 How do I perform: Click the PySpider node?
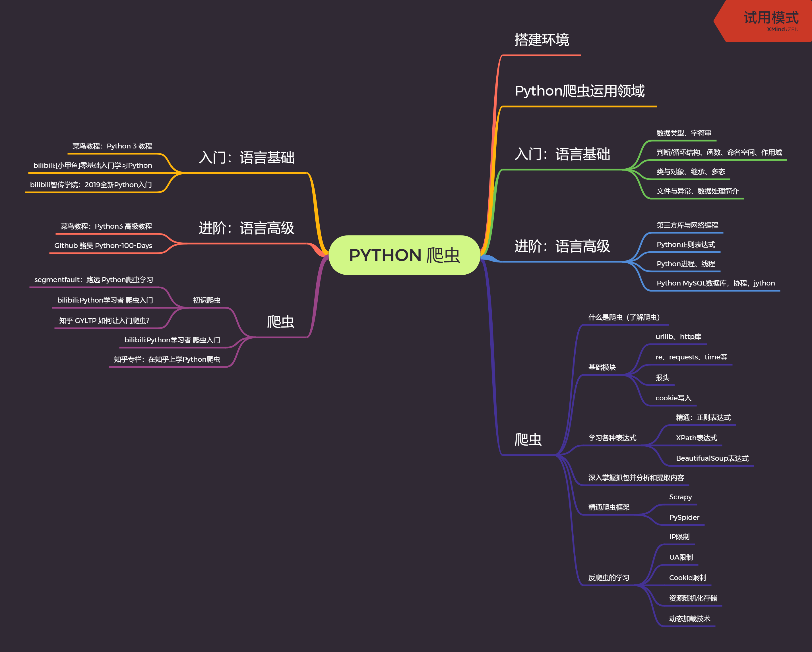(684, 518)
